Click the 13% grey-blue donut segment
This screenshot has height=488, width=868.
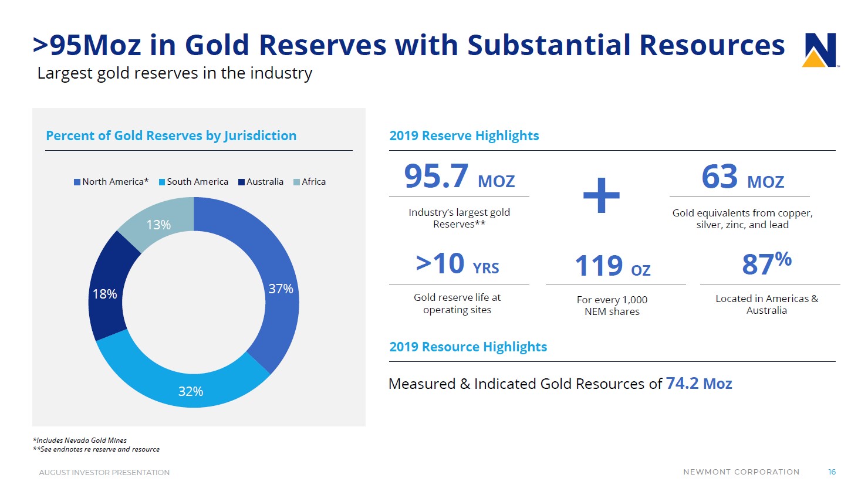pyautogui.click(x=160, y=225)
